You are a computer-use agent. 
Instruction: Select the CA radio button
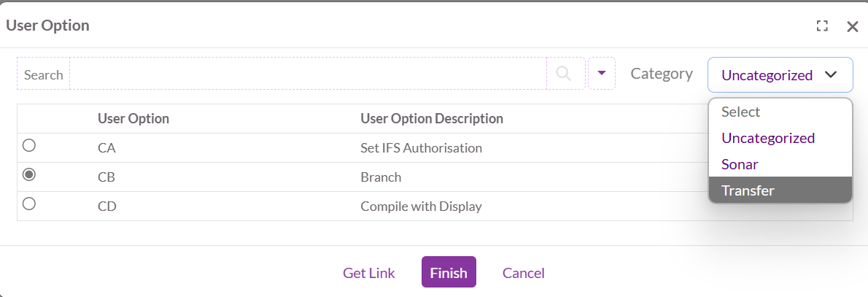(x=29, y=145)
